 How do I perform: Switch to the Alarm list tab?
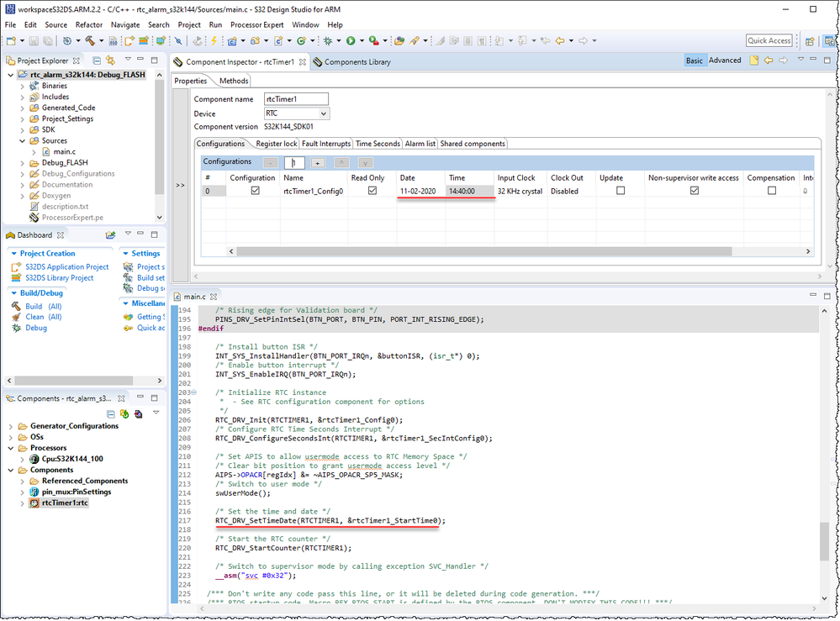pyautogui.click(x=420, y=144)
